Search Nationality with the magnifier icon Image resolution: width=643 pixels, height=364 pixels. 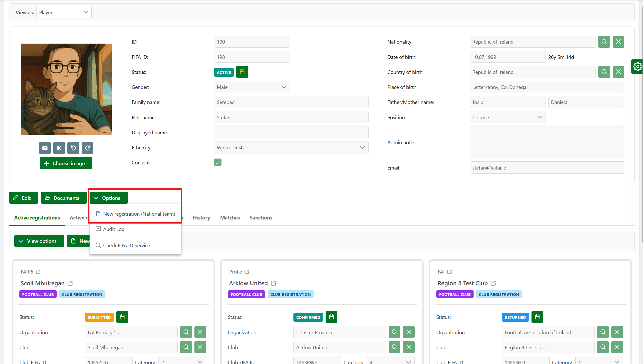(604, 42)
